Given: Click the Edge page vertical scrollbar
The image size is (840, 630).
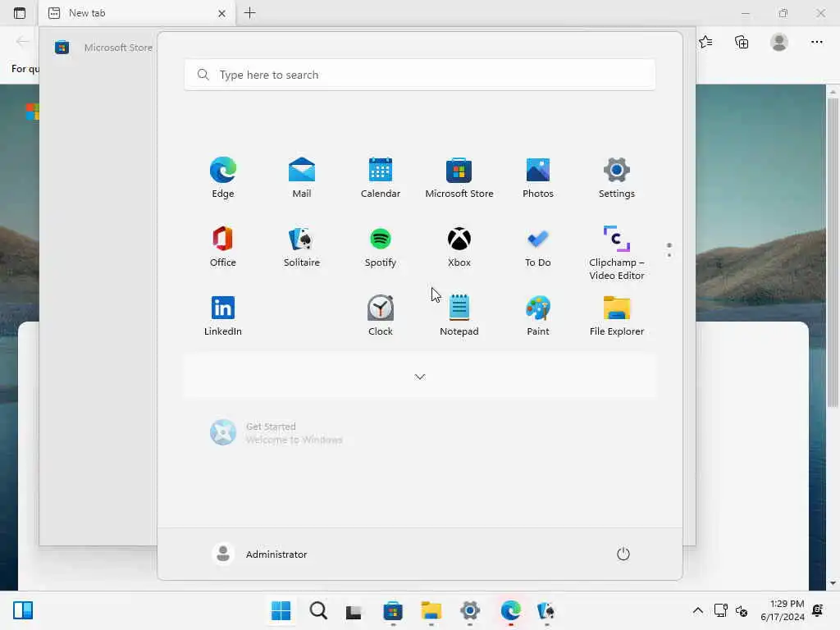Looking at the screenshot, I should coord(833,252).
